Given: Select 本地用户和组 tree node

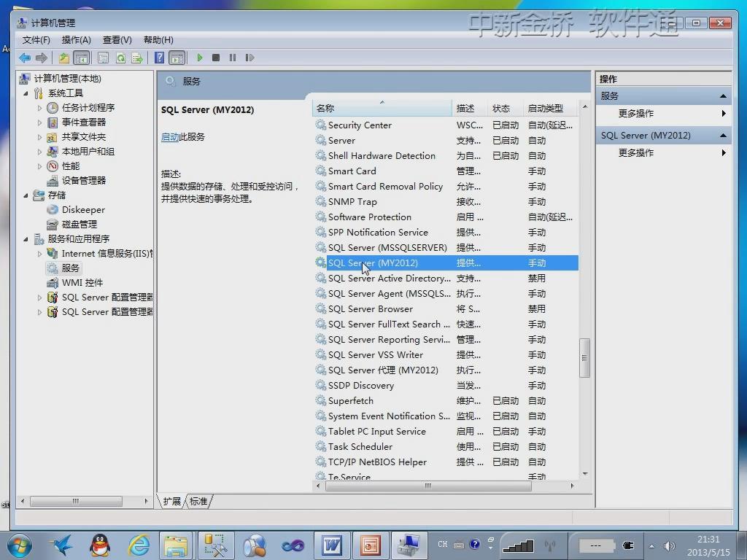Looking at the screenshot, I should coord(88,152).
